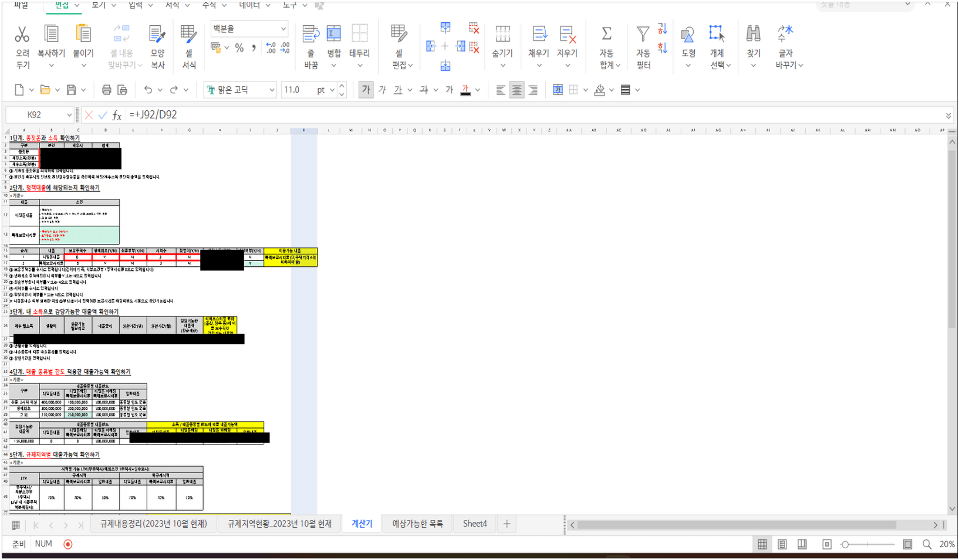Click the undo arrow icon
This screenshot has width=959, height=560.
(x=148, y=90)
